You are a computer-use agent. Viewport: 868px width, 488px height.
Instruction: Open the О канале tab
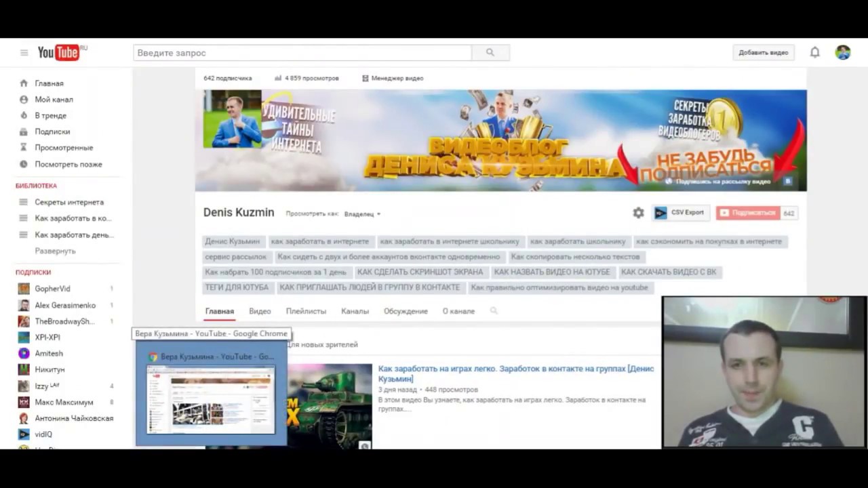458,311
